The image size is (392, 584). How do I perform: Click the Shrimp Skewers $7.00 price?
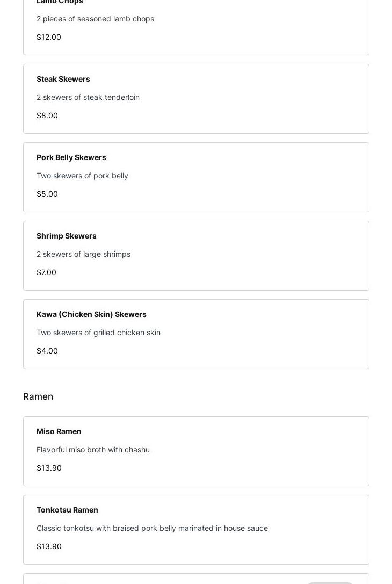47,272
